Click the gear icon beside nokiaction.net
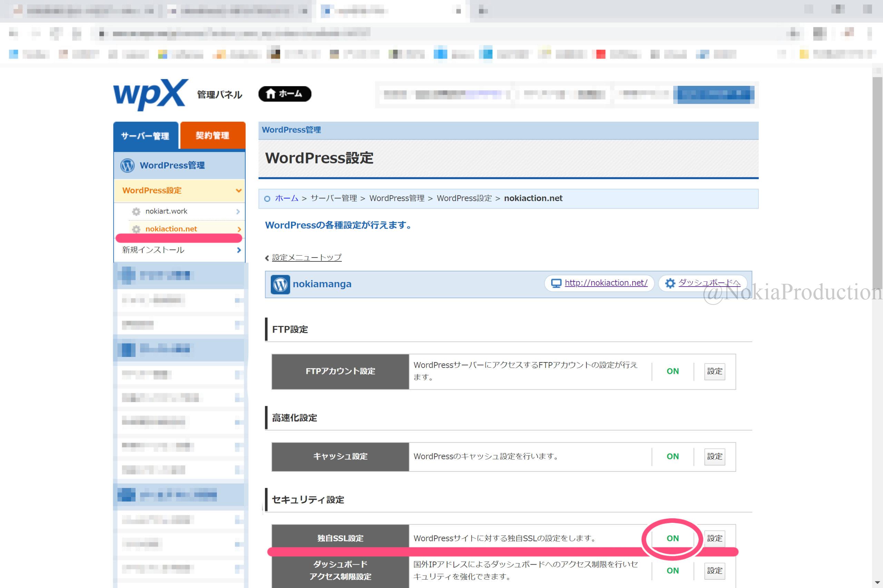Screen dimensions: 883x588 (x=136, y=229)
